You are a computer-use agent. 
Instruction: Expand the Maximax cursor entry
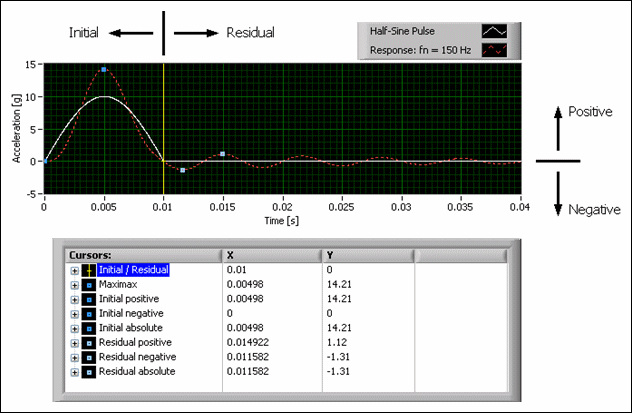pos(74,284)
